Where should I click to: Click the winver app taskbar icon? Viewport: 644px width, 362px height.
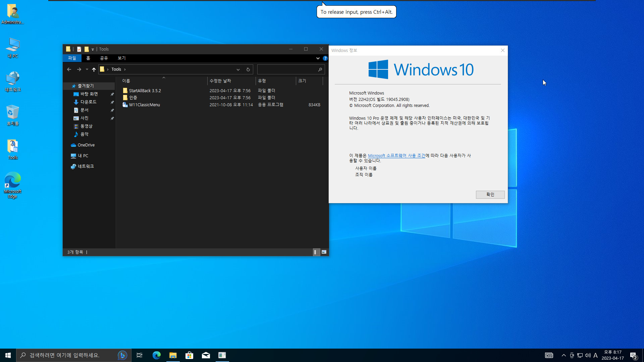pos(222,355)
